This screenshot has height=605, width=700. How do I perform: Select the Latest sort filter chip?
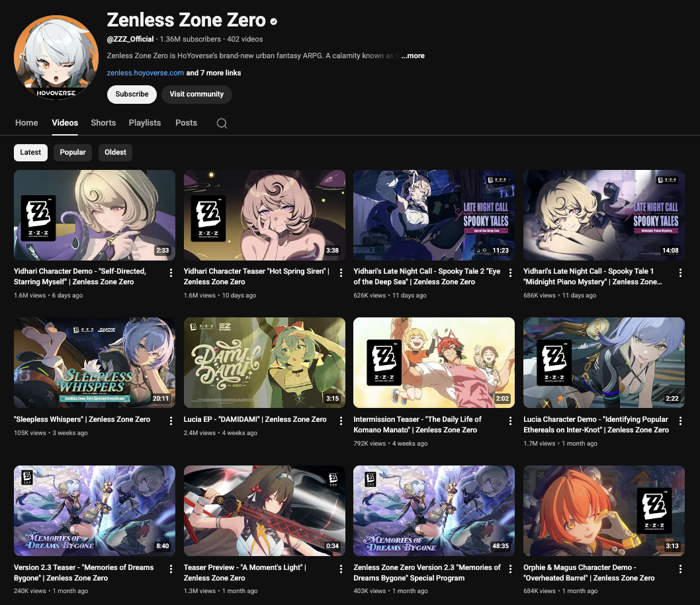coord(30,152)
